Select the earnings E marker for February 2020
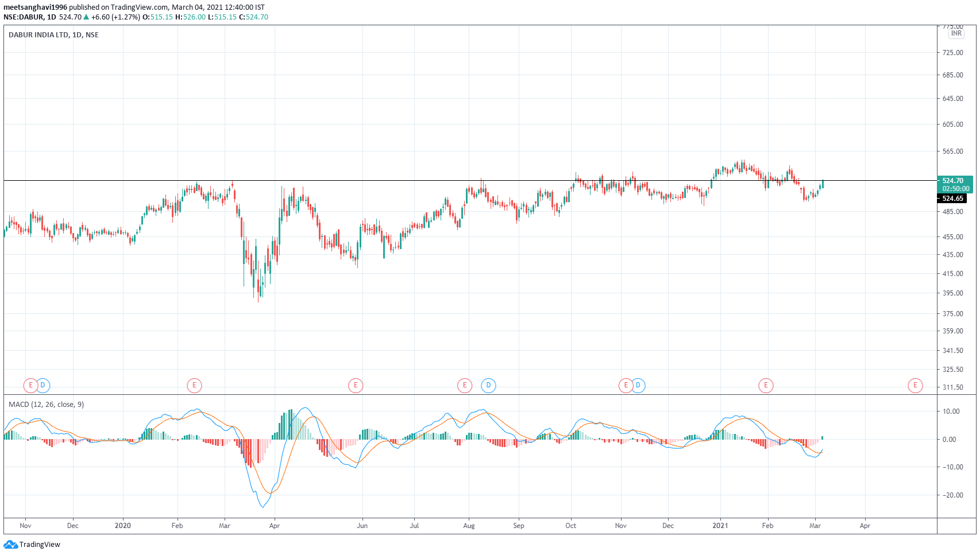 [194, 386]
